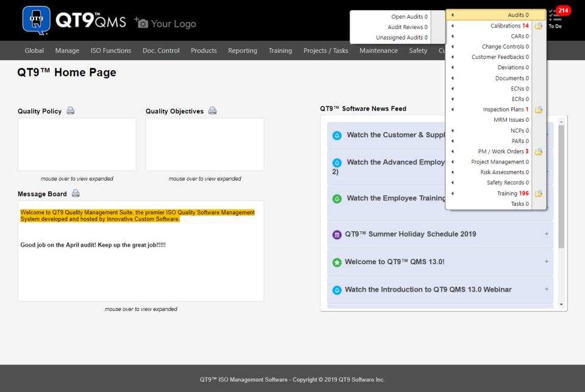Expand the Risk Assessments submenu arrow
This screenshot has height=392, width=585.
pos(453,172)
